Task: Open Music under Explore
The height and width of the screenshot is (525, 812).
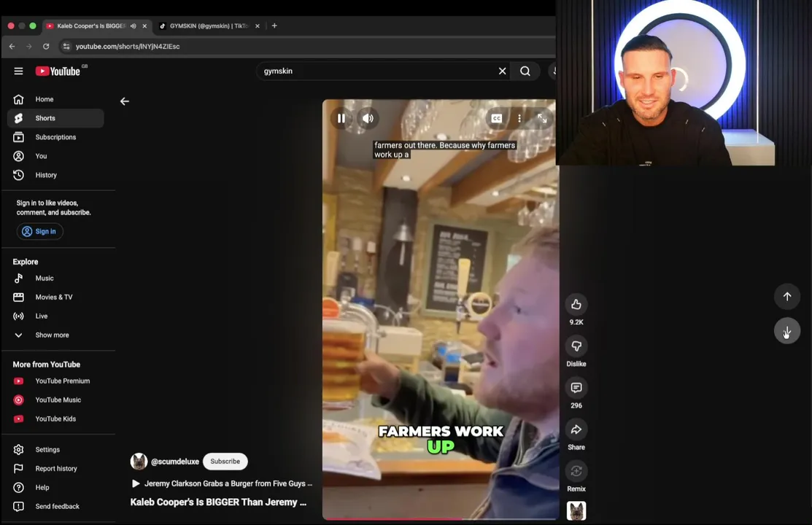Action: coord(55,278)
